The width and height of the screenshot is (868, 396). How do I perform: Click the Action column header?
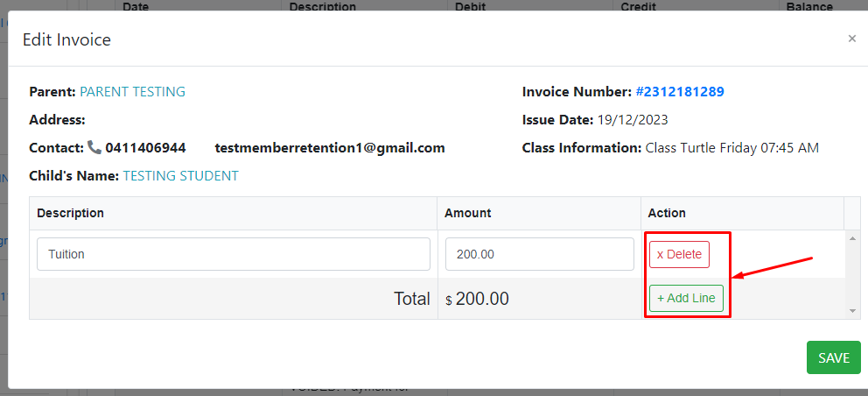(667, 213)
